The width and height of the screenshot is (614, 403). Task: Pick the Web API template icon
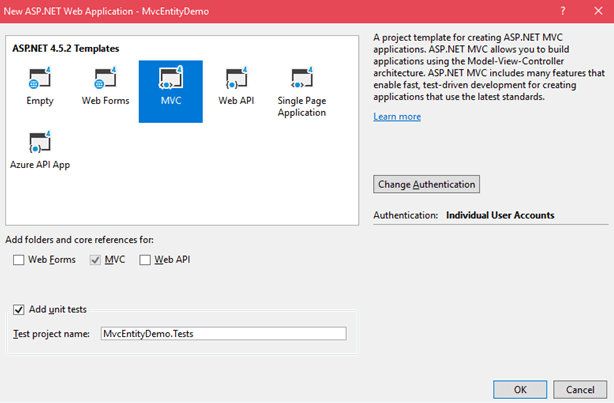[x=236, y=78]
